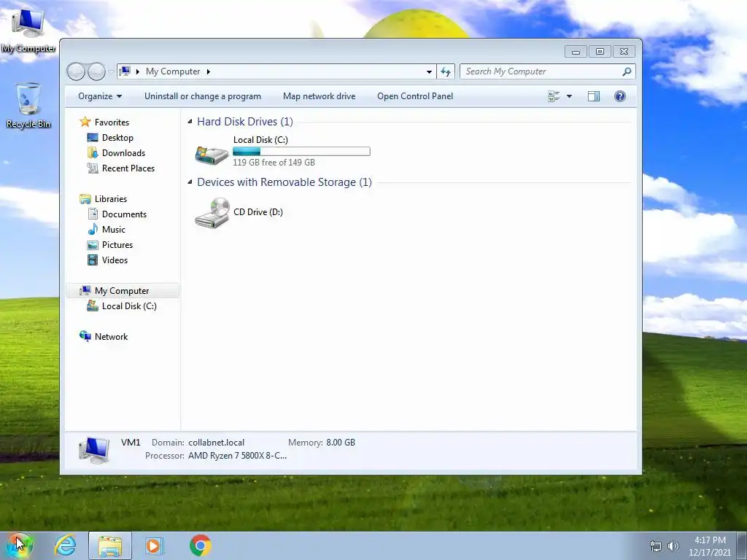Click the VM1 computer icon in details pane

pos(94,450)
